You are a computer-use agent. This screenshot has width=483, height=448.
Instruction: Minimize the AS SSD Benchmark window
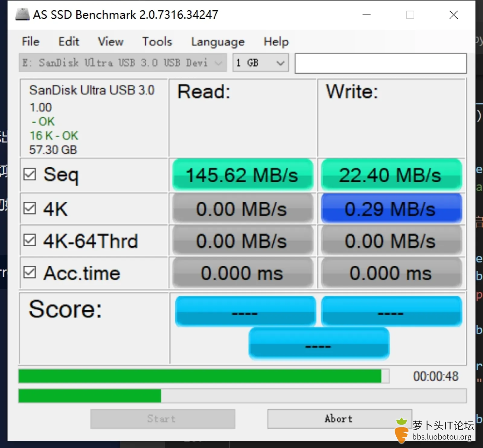[x=366, y=15]
